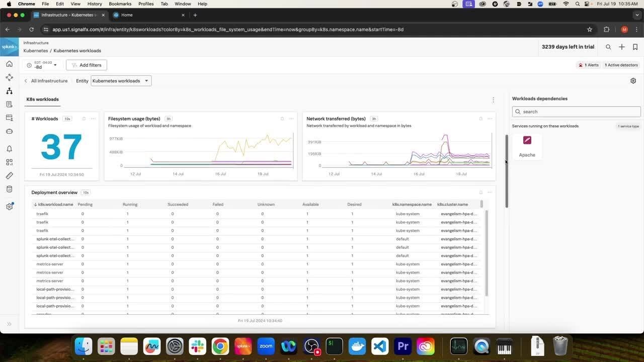The image size is (644, 362).
Task: Click the plus create icon in header
Action: (x=622, y=47)
